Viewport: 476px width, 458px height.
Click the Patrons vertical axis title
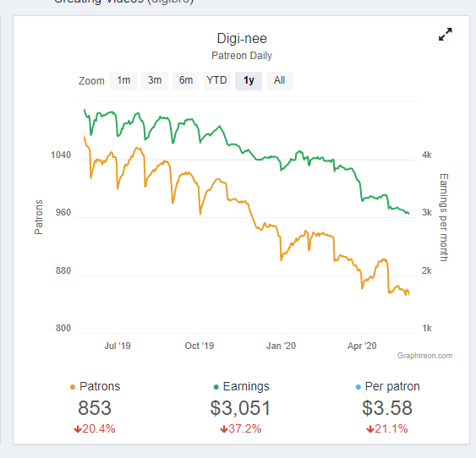click(x=39, y=217)
